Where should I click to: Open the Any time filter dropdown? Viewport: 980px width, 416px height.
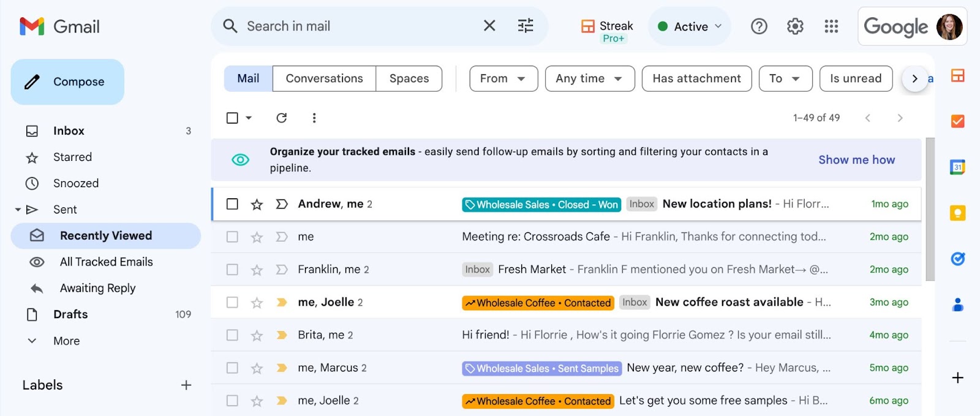pyautogui.click(x=590, y=78)
